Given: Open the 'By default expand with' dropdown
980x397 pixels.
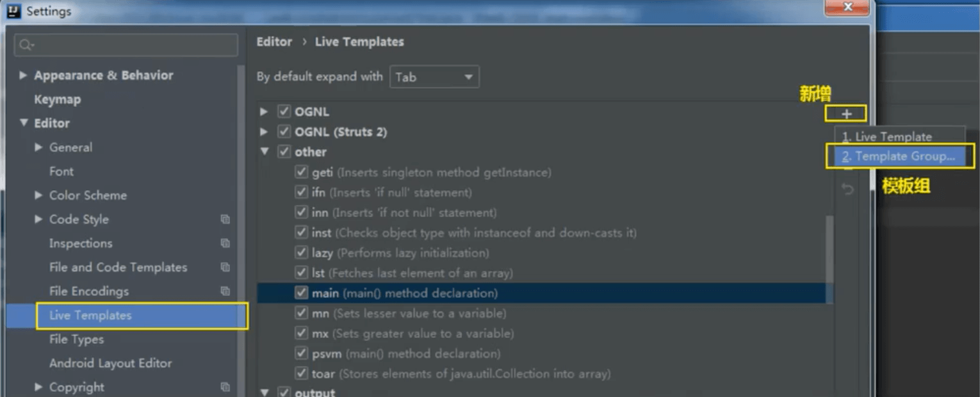Looking at the screenshot, I should (434, 77).
